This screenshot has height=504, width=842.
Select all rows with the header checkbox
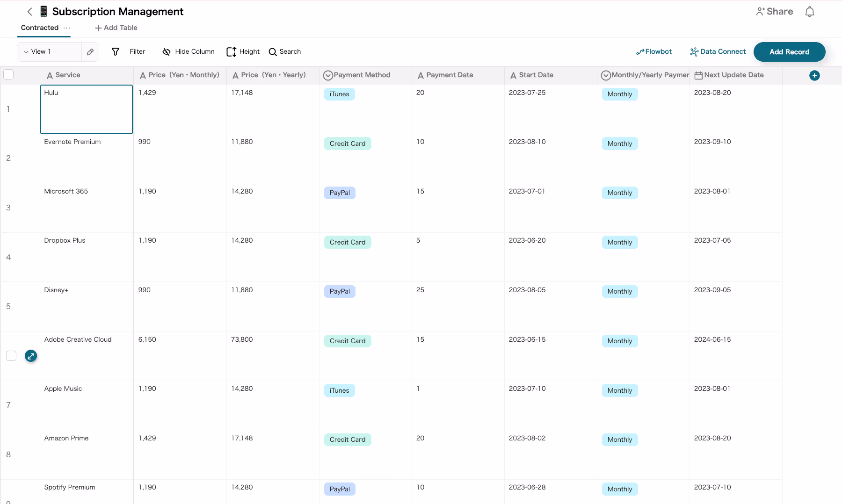[8, 74]
